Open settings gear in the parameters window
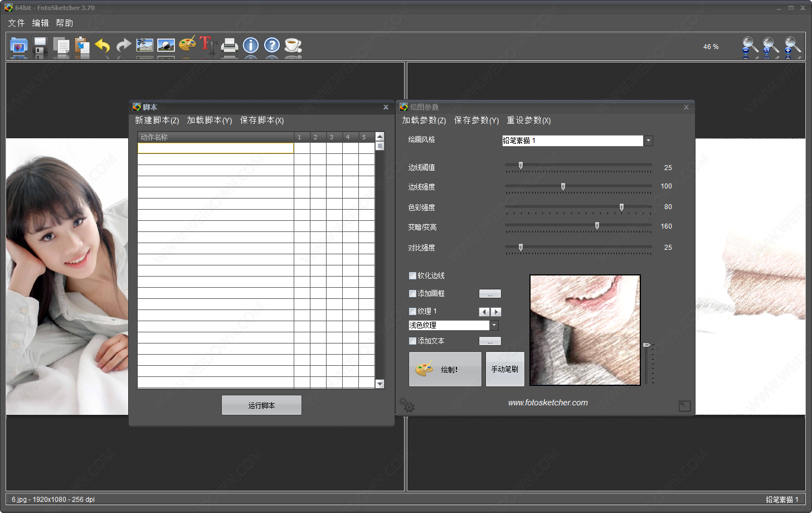Screen dimensions: 812x513 [407, 405]
